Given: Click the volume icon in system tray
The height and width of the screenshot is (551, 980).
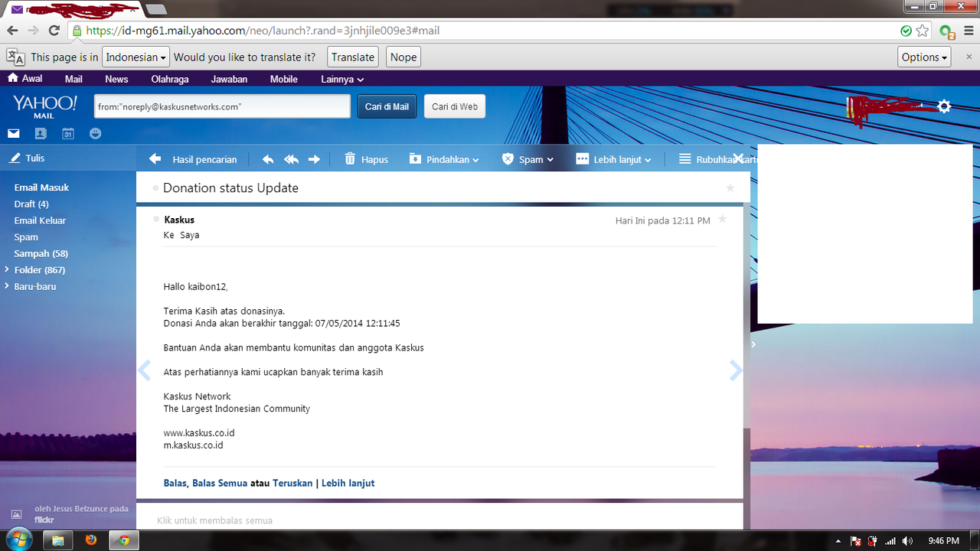Looking at the screenshot, I should [907, 540].
